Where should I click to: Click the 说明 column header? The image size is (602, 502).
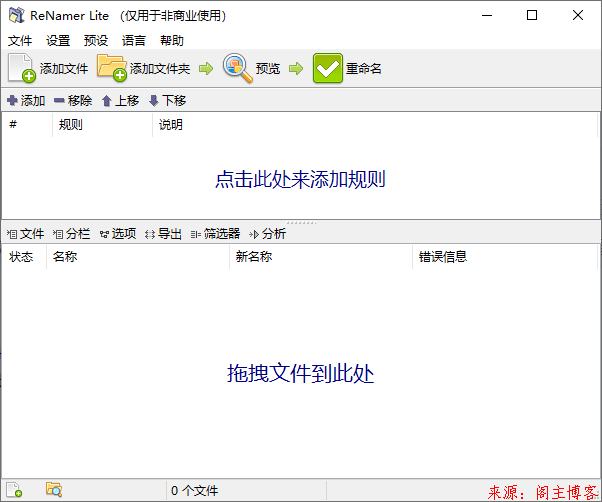pyautogui.click(x=375, y=124)
